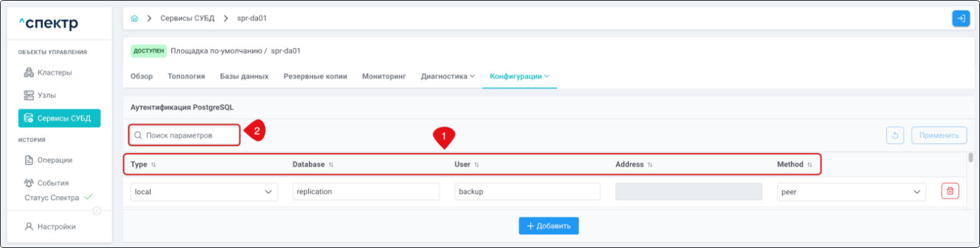Open the Method dropdown showing peer

coord(850,192)
